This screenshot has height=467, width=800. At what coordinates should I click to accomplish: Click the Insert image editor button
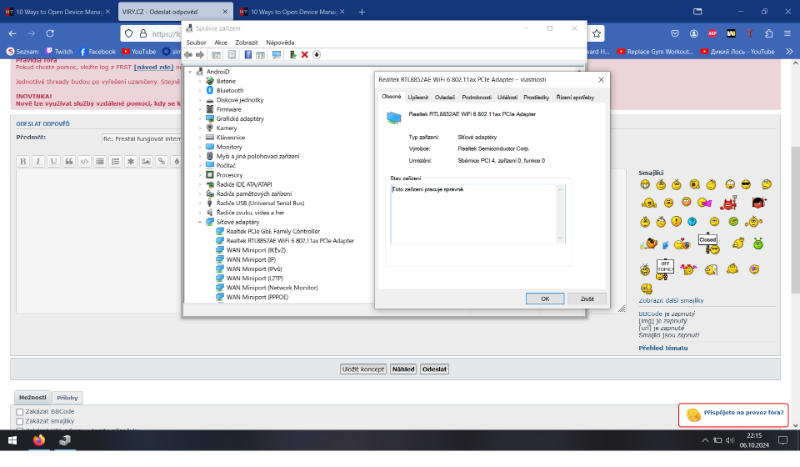pyautogui.click(x=146, y=161)
